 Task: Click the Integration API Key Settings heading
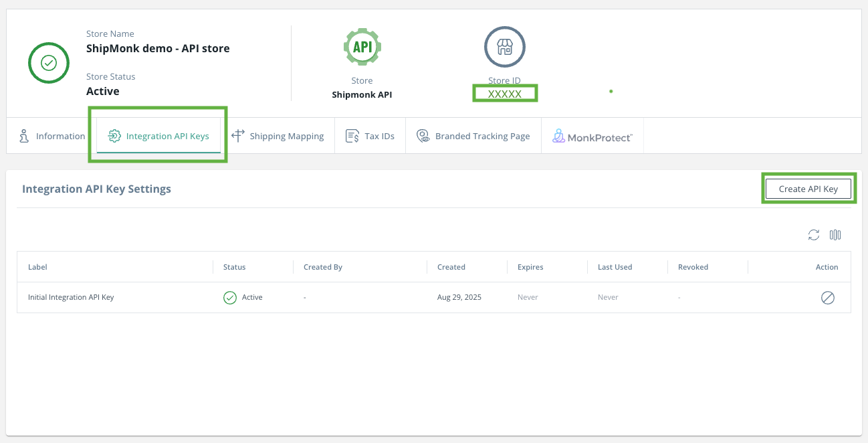click(96, 189)
